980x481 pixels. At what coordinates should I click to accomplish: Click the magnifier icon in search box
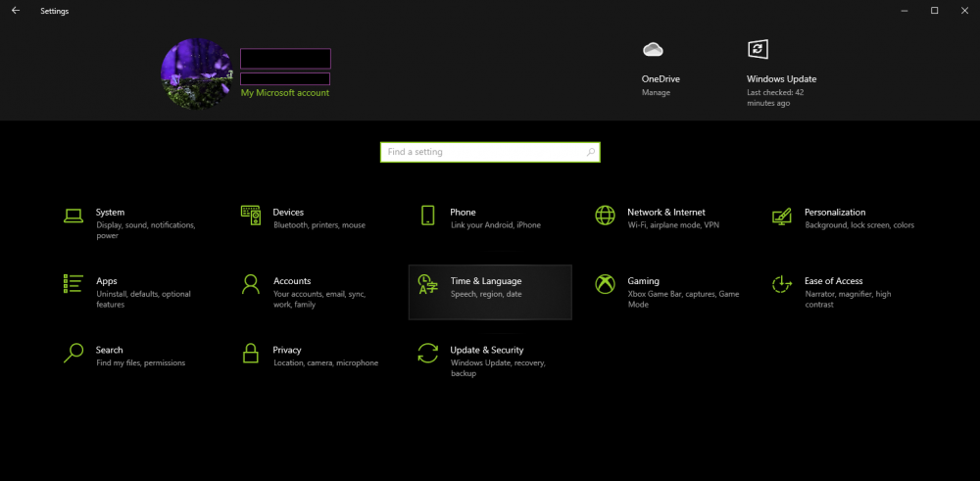click(x=591, y=152)
